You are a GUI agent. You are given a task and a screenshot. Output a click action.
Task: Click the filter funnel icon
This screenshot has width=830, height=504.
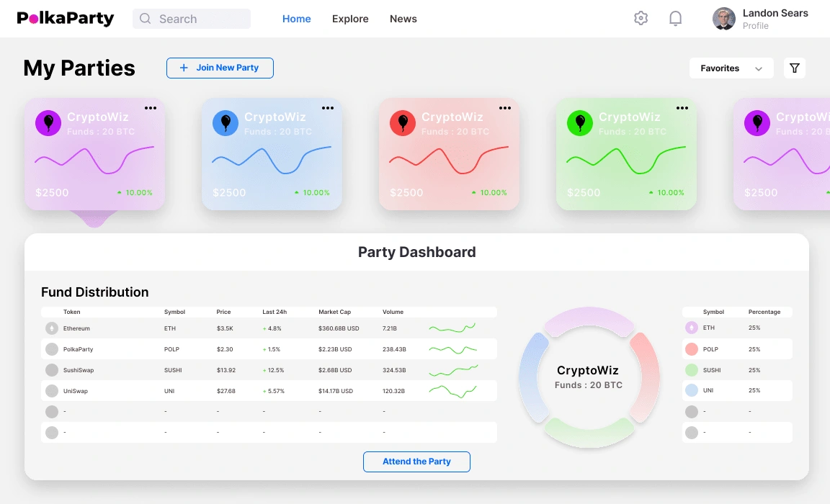click(x=795, y=68)
